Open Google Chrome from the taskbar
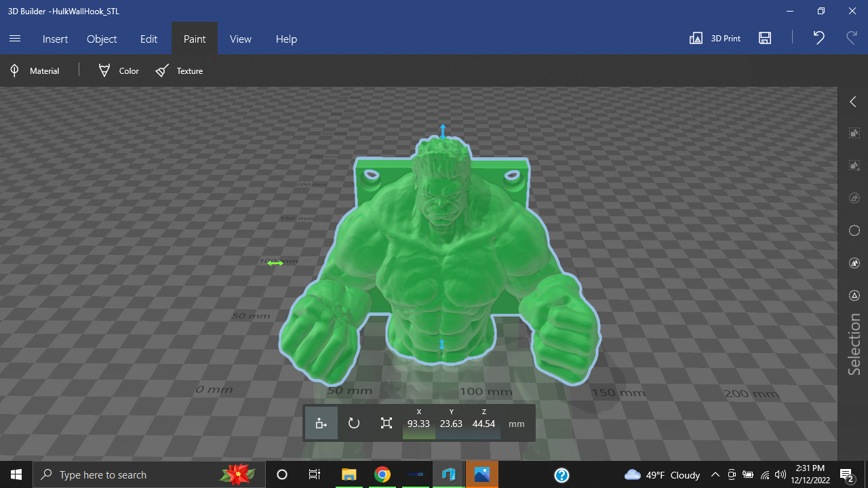The height and width of the screenshot is (488, 868). point(382,474)
